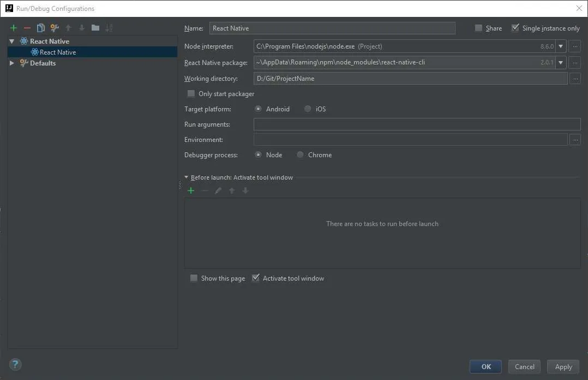Click into the Working directory field
The height and width of the screenshot is (380, 588).
pyautogui.click(x=411, y=79)
